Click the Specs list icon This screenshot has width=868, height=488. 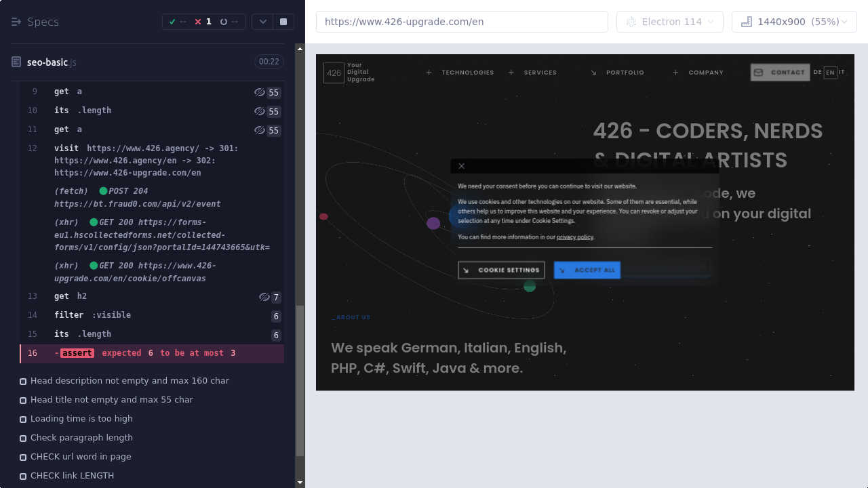coord(16,22)
